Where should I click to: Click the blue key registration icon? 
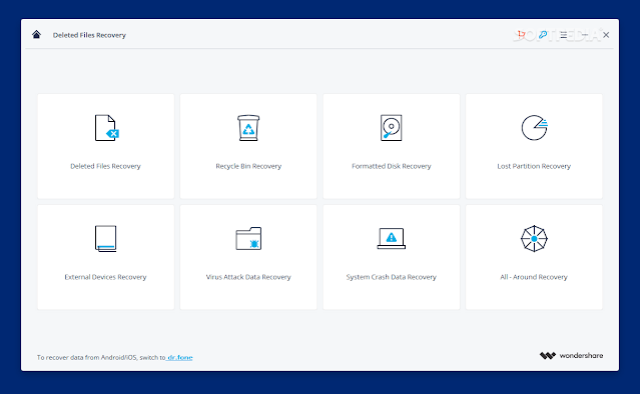[542, 35]
